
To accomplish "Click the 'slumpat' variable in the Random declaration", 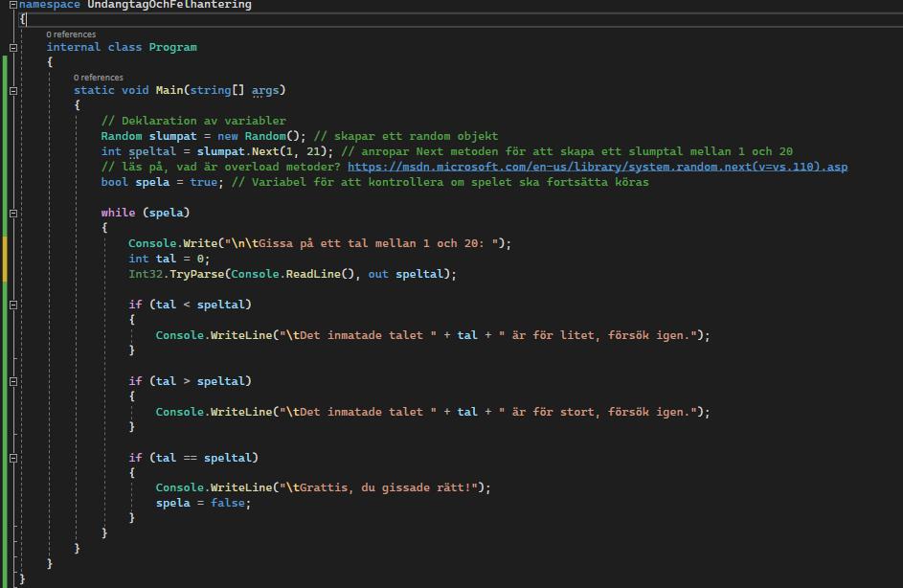I will tap(172, 136).
